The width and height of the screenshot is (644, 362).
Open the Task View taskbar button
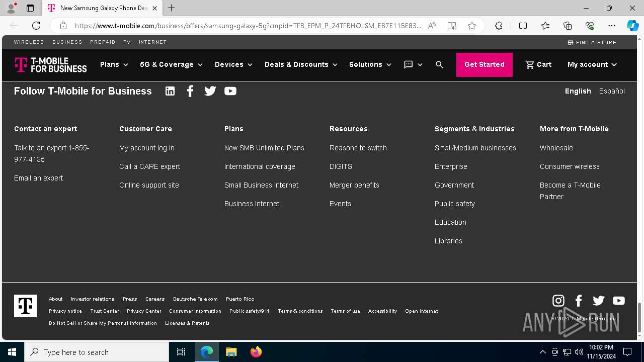point(181,352)
